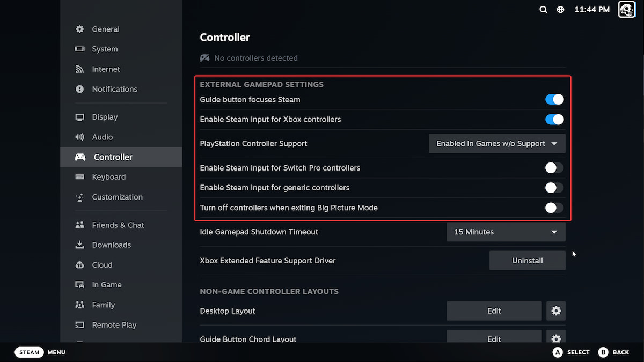The image size is (644, 362).
Task: Click the Notifications sidebar icon
Action: (x=80, y=89)
